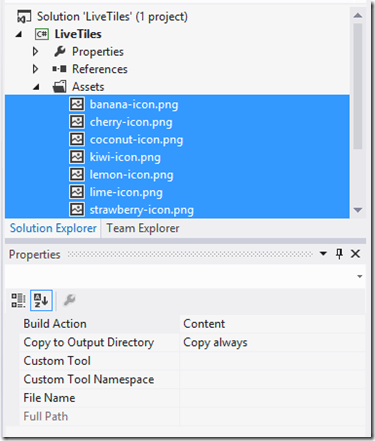Select lemon-icon.png file name

tap(131, 175)
